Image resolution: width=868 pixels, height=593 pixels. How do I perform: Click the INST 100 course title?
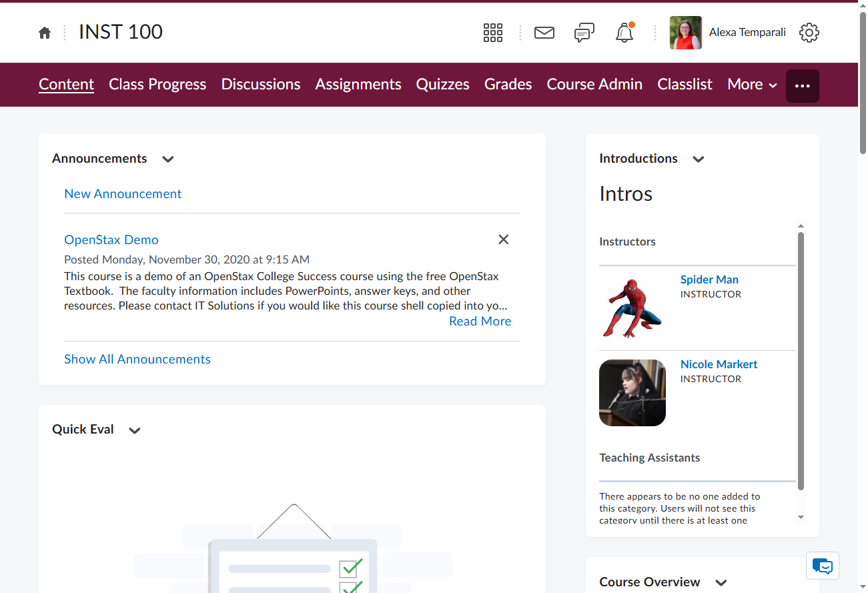click(121, 32)
